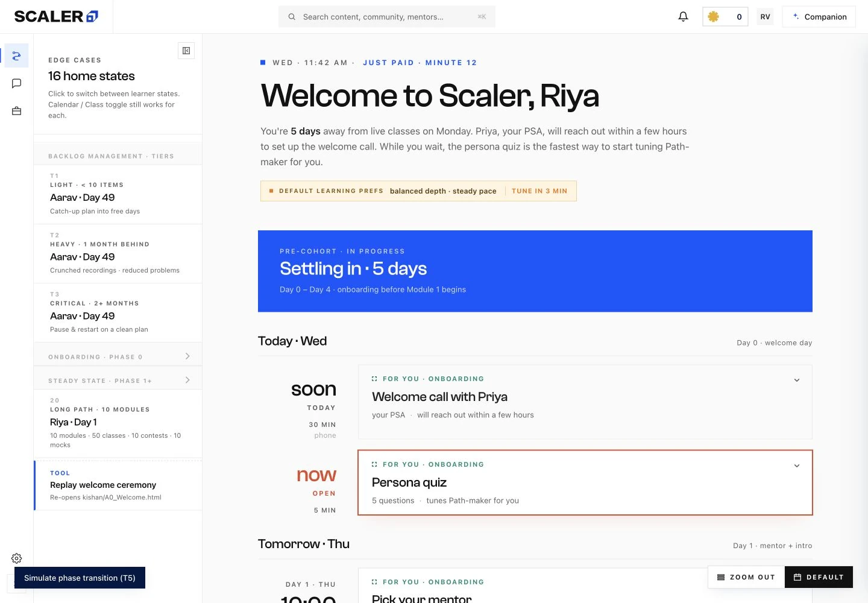Open the Companion assistant button

pyautogui.click(x=819, y=17)
